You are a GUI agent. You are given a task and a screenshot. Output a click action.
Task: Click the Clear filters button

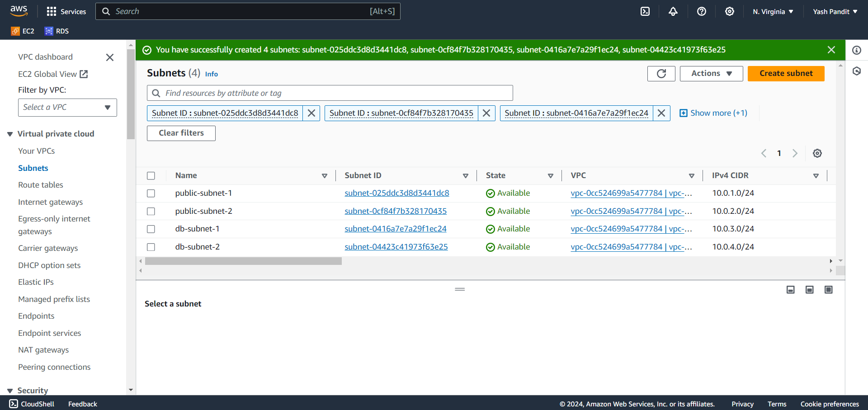pos(181,133)
